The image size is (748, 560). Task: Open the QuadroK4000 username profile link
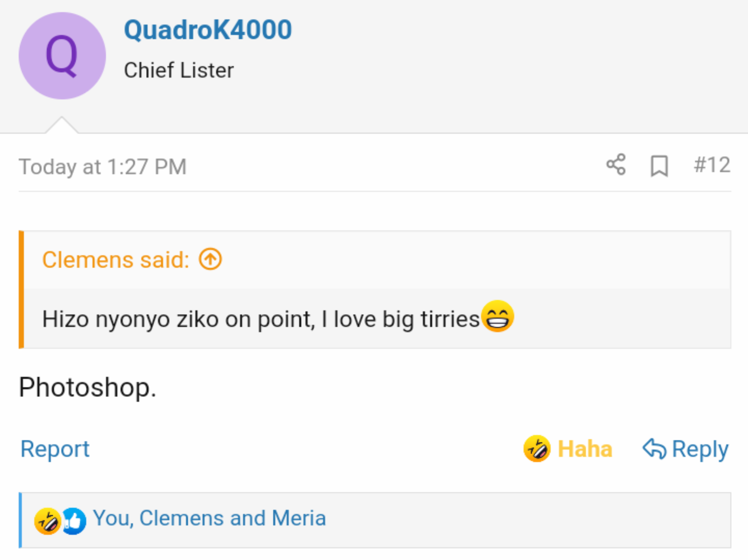coord(208,30)
